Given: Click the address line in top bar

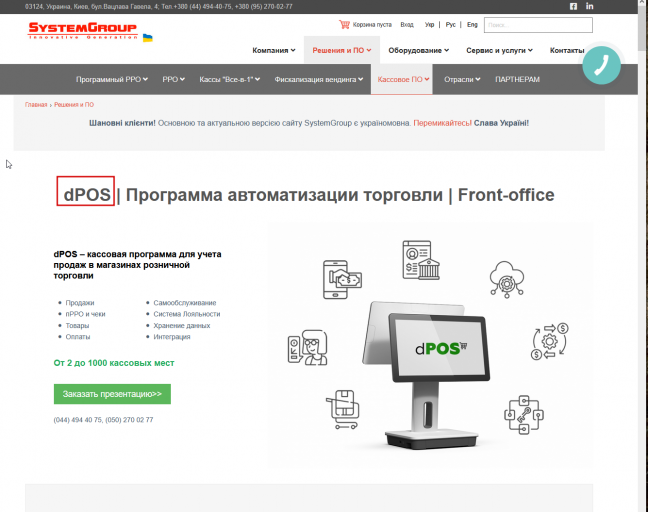Looking at the screenshot, I should [x=159, y=7].
